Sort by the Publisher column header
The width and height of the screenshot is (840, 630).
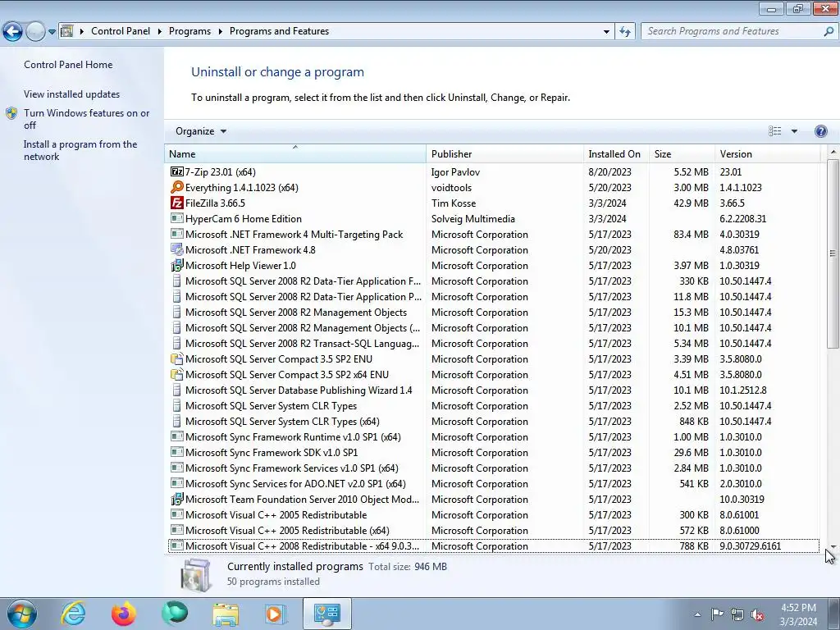(x=504, y=153)
